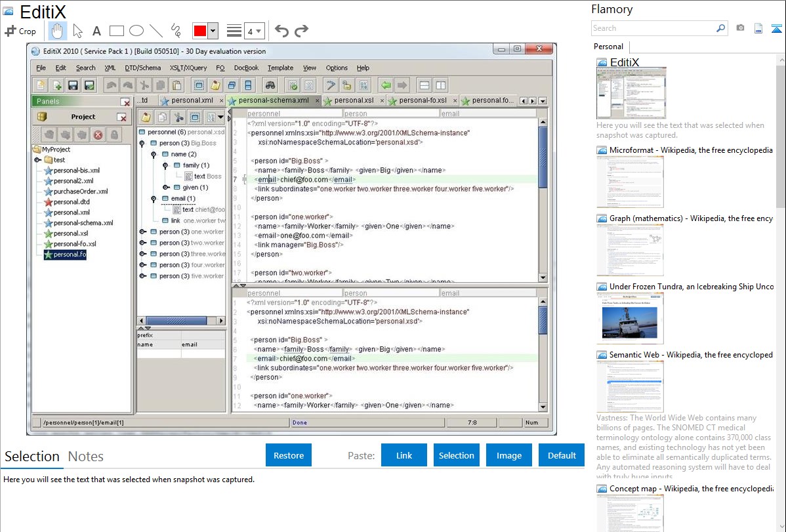Select the straight line tool
Viewport: 786px width, 532px height.
tap(156, 31)
